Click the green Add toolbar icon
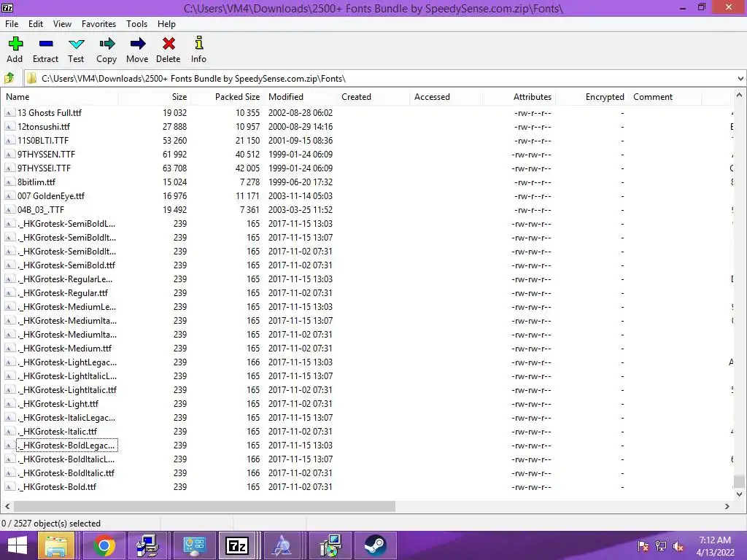Image resolution: width=747 pixels, height=560 pixels. [15, 44]
